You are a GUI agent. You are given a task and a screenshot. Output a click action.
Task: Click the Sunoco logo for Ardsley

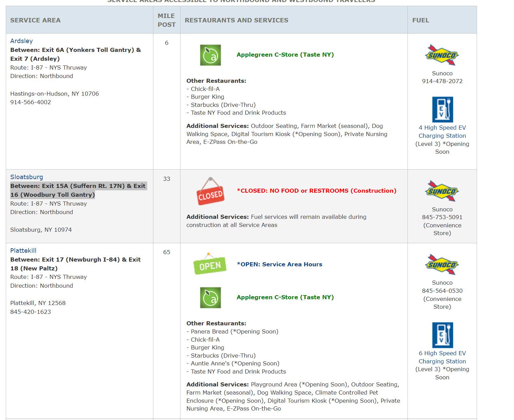pyautogui.click(x=442, y=55)
